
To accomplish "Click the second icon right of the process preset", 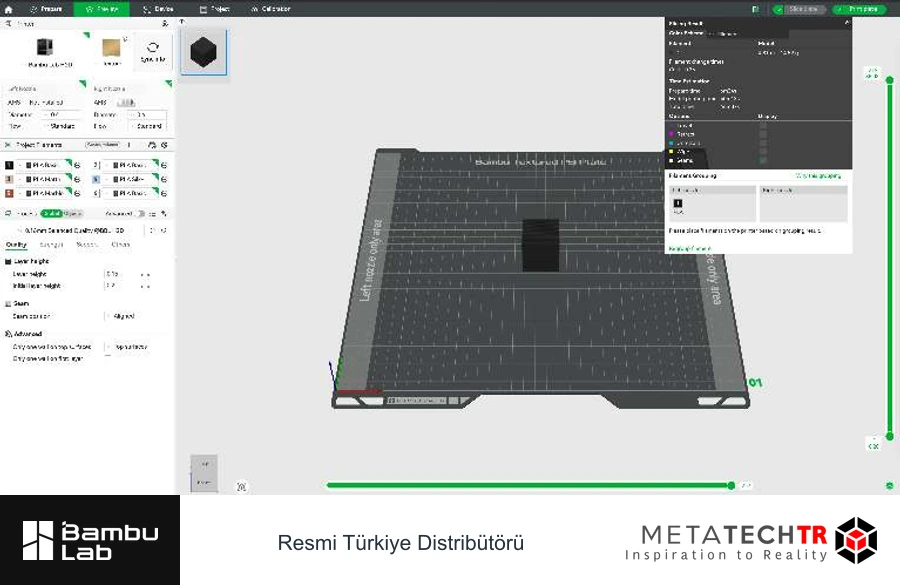I will (x=164, y=230).
